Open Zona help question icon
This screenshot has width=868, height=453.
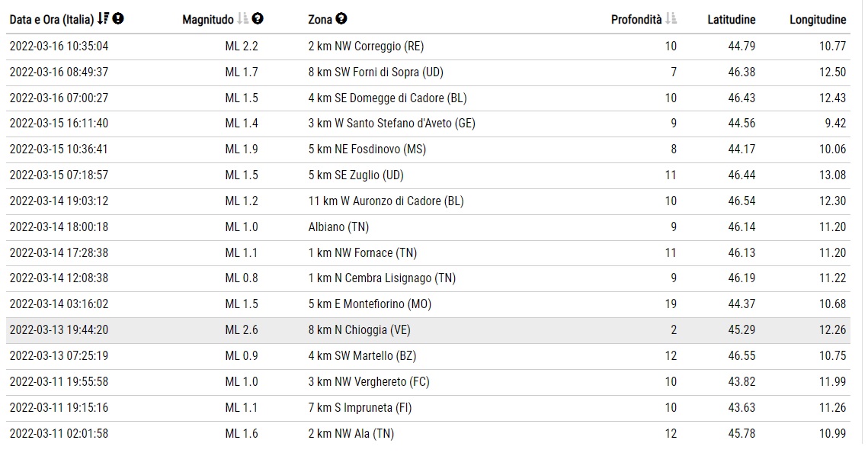(x=341, y=19)
